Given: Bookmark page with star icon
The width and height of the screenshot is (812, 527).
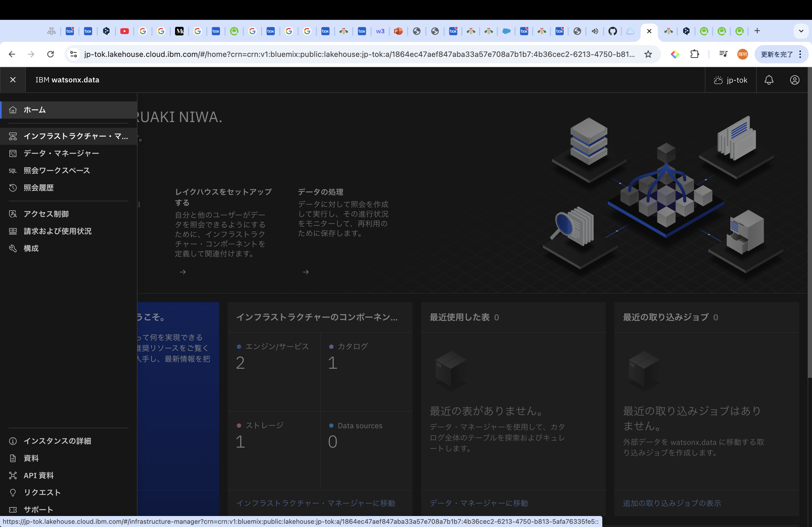Looking at the screenshot, I should point(648,54).
